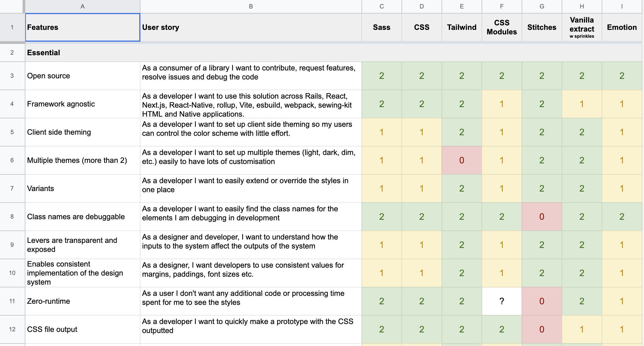644x346 pixels.
Task: Select column A header
Action: pos(83,6)
